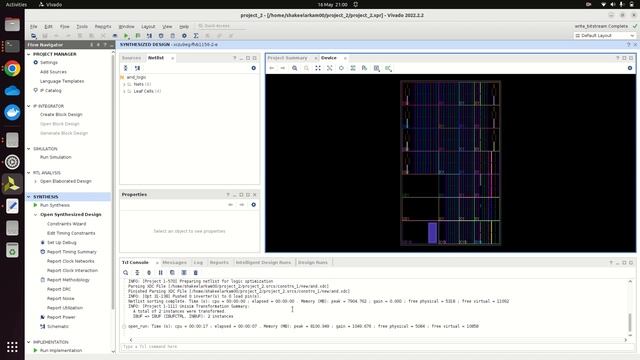Expand the Nets tree node
Viewport: 640px width, 360px height.
(124, 84)
